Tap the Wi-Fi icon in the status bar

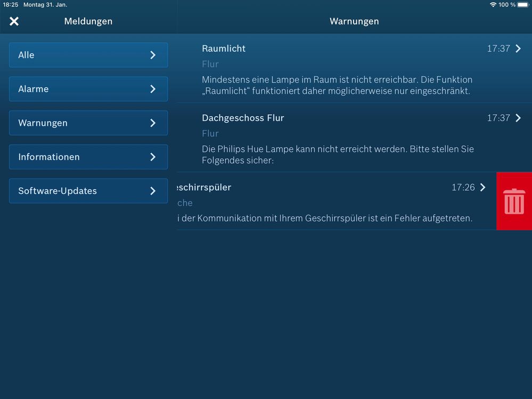[x=493, y=5]
